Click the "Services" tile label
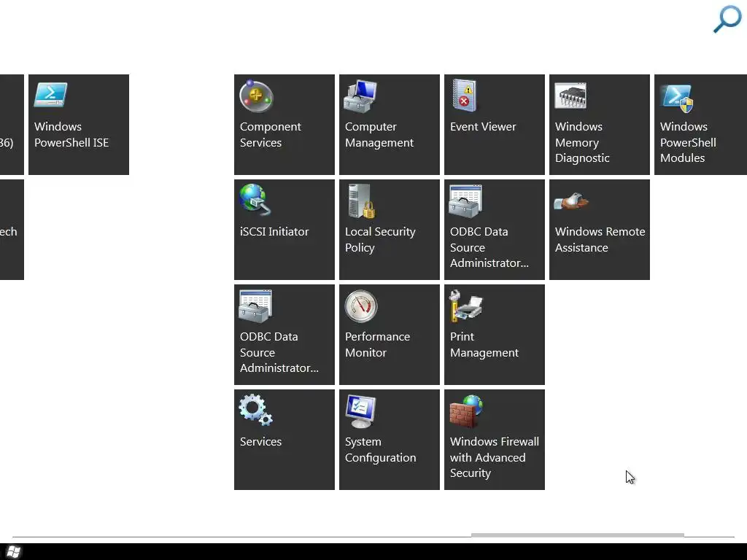This screenshot has height=560, width=747. (260, 441)
